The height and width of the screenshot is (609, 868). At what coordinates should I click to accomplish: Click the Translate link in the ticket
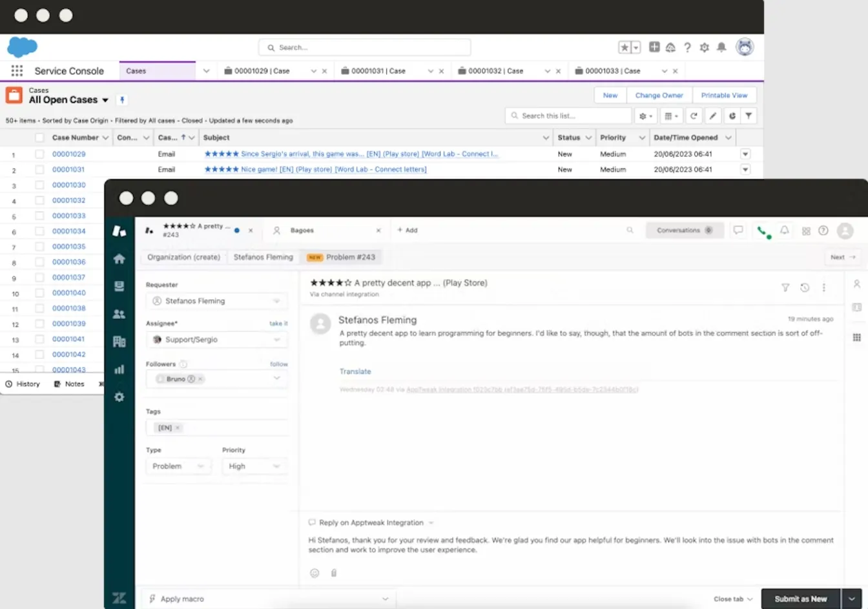click(x=355, y=371)
